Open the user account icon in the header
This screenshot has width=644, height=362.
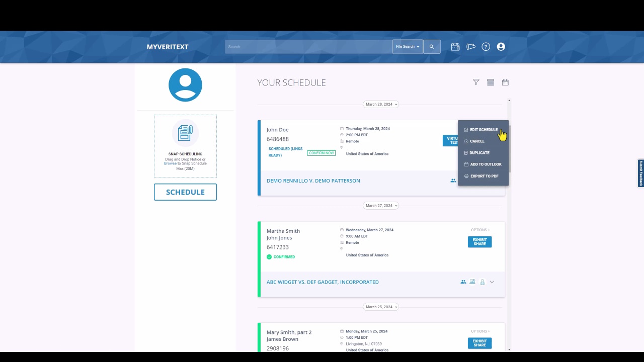click(x=501, y=47)
